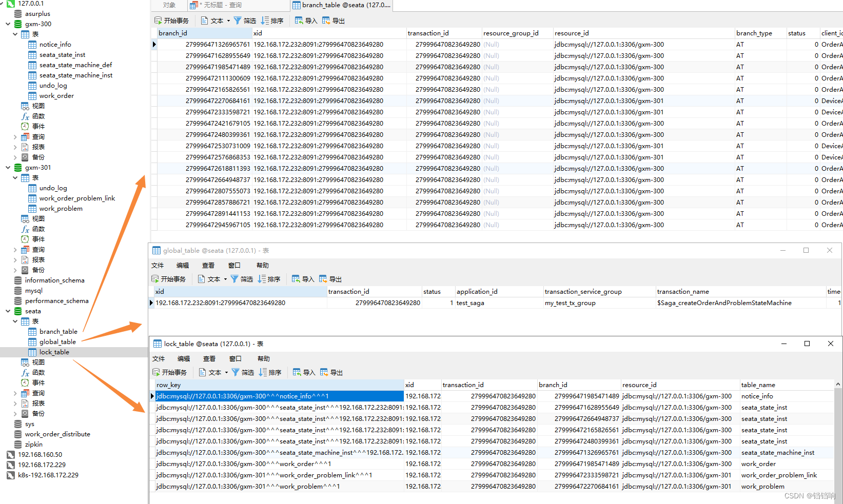843x504 pixels.
Task: Collapse the tables folder under gxm-300
Action: pos(15,34)
